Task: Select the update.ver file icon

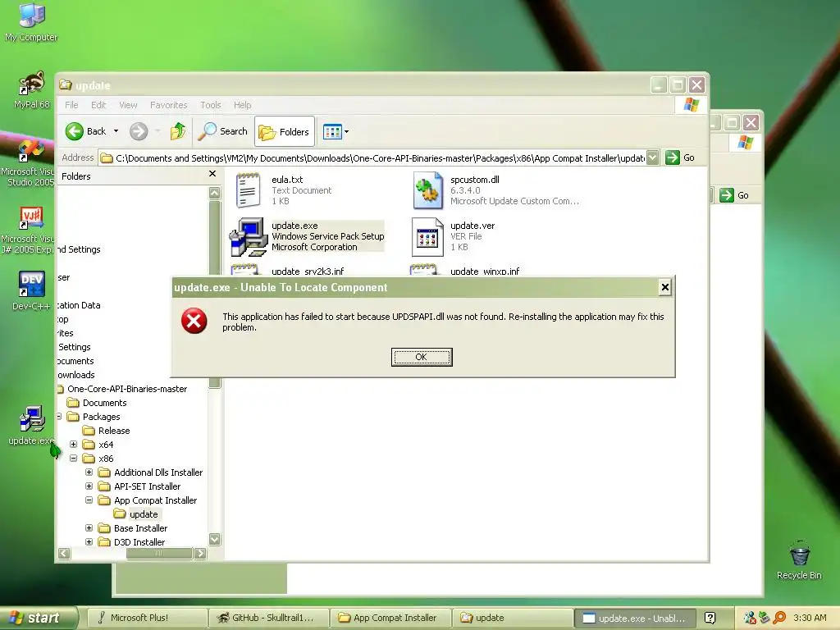Action: pyautogui.click(x=427, y=236)
